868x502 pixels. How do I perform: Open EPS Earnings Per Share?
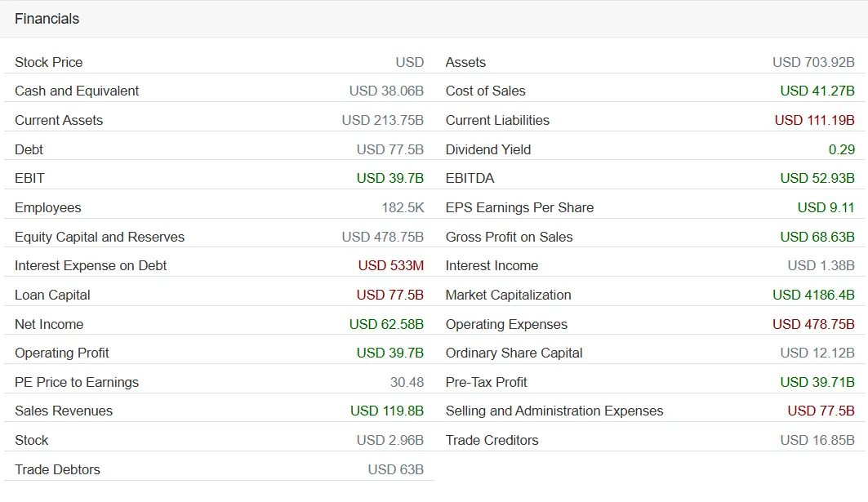(x=520, y=207)
